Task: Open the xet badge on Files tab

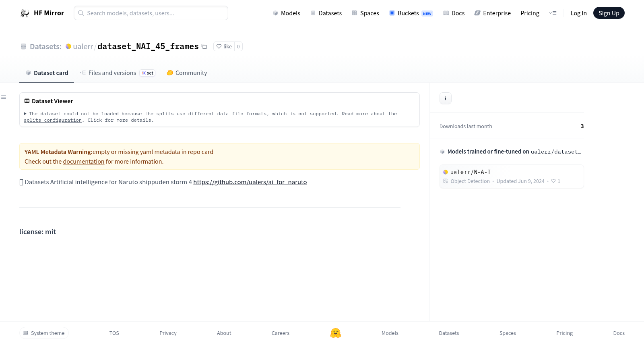Action: (147, 73)
